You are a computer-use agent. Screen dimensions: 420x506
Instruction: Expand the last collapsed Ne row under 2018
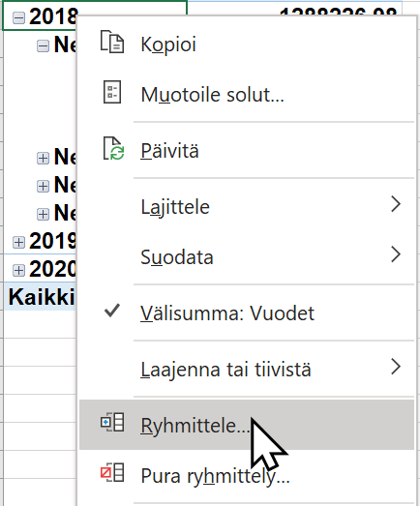point(43,214)
